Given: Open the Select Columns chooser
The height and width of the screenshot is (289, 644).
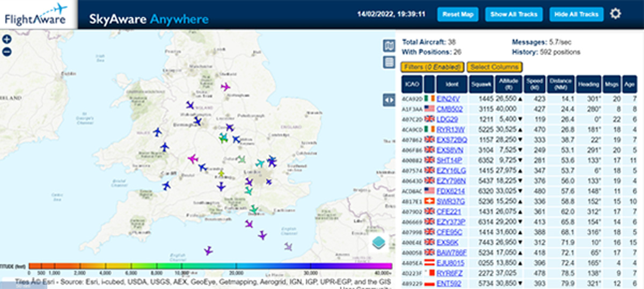Looking at the screenshot, I should [x=494, y=67].
